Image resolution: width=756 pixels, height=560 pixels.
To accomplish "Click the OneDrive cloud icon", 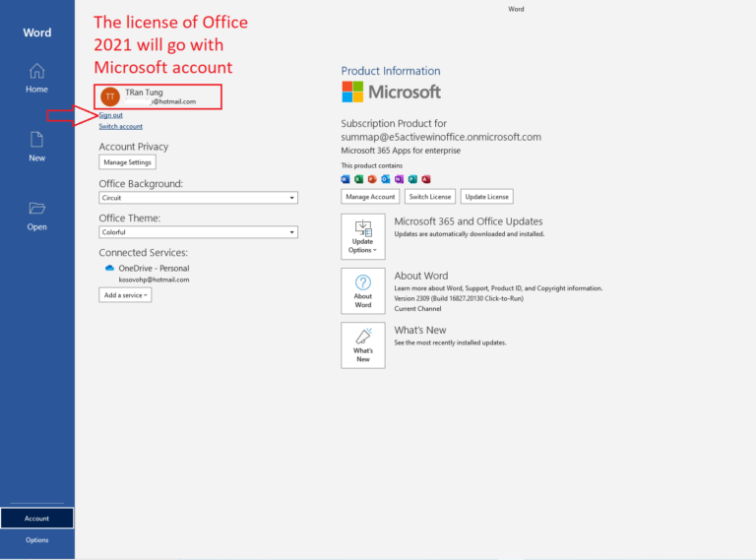I will click(x=109, y=268).
